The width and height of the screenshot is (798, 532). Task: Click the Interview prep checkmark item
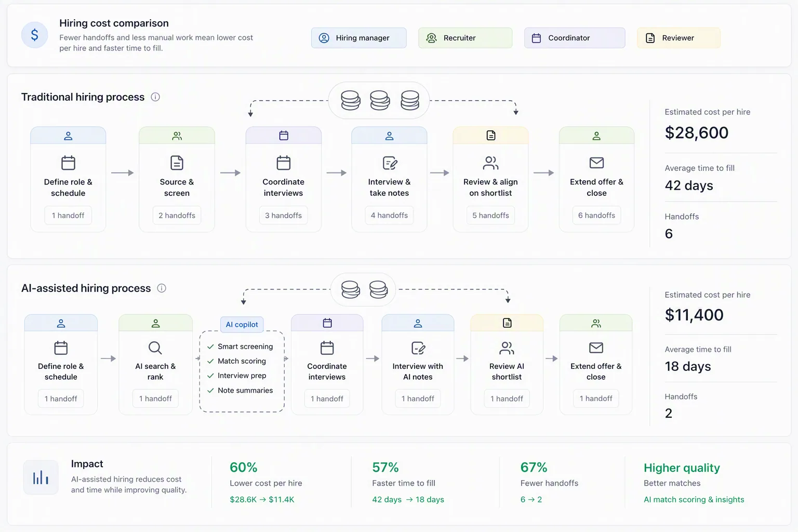236,376
